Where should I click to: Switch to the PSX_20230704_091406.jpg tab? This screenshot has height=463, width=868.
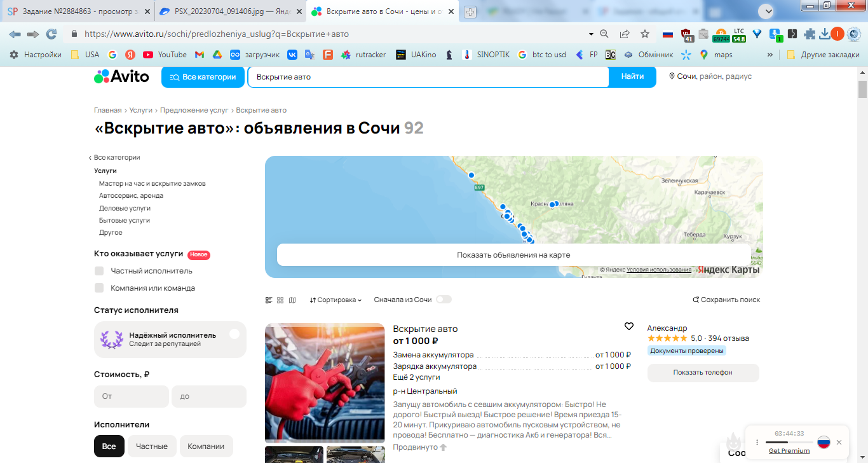tap(231, 11)
